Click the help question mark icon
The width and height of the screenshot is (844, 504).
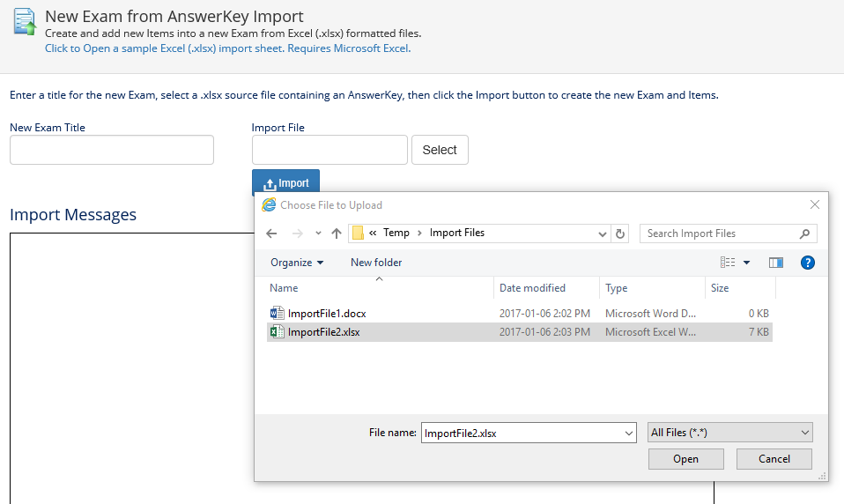coord(807,263)
